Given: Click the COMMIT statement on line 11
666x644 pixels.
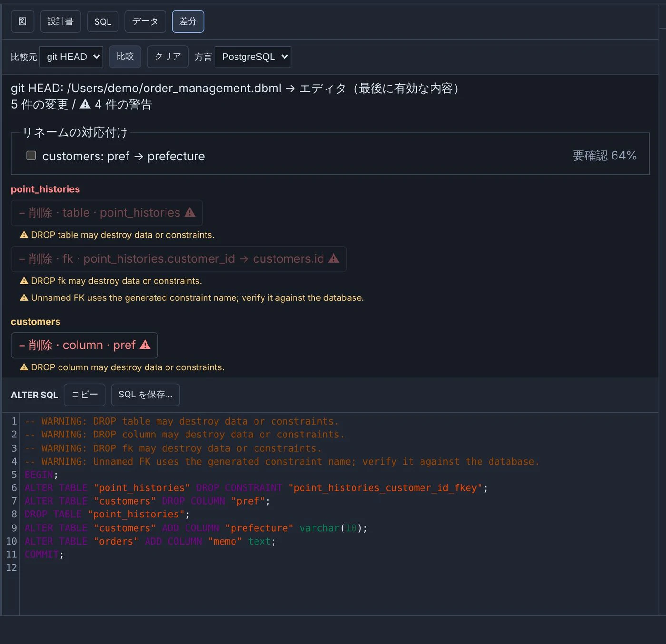Looking at the screenshot, I should pyautogui.click(x=44, y=555).
